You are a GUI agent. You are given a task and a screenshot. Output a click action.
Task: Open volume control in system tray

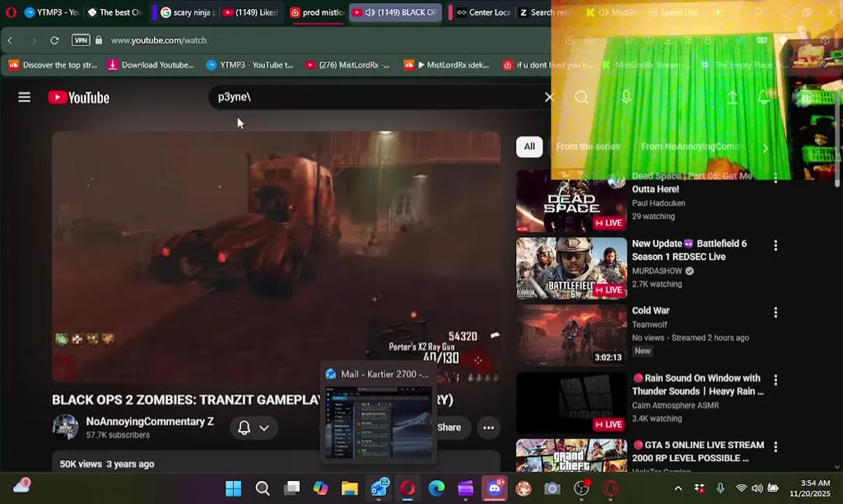click(x=757, y=489)
